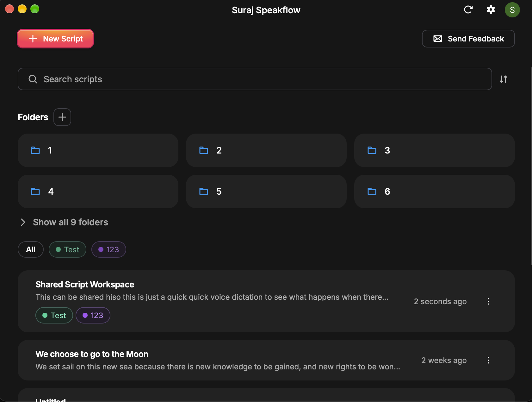Viewport: 532px width, 402px height.
Task: Click the vertical scrollbar on right edge
Action: click(531, 166)
